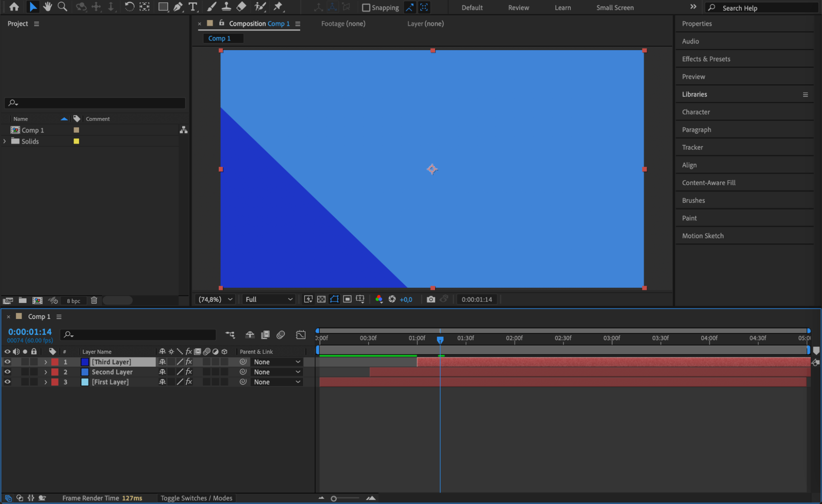Open Parent dropdown for First Layer
Screen dimensions: 822x504
click(x=276, y=382)
